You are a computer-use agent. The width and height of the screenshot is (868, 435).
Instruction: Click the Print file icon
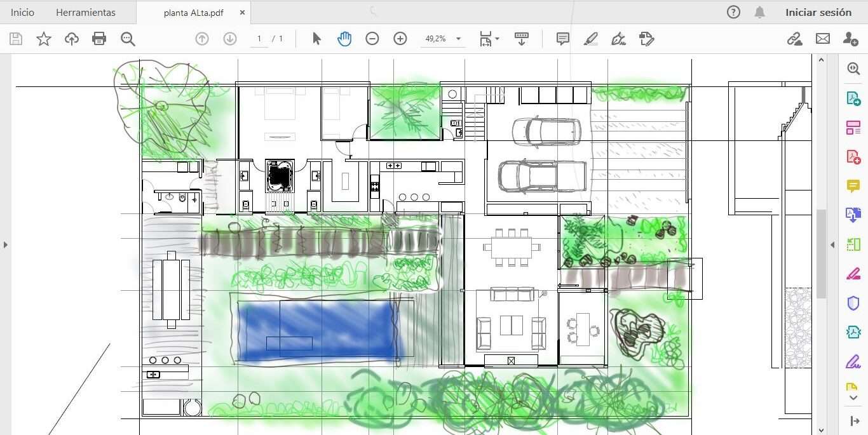[99, 39]
